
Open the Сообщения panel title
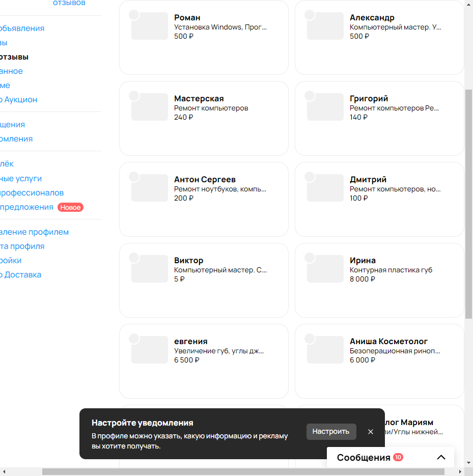[364, 458]
